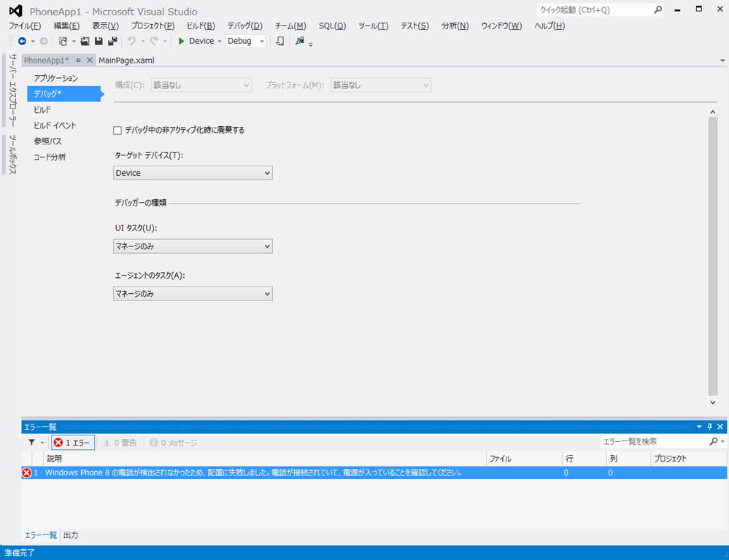Close the PhoneApp1 document tab
Viewport: 729px width, 560px height.
(90, 61)
